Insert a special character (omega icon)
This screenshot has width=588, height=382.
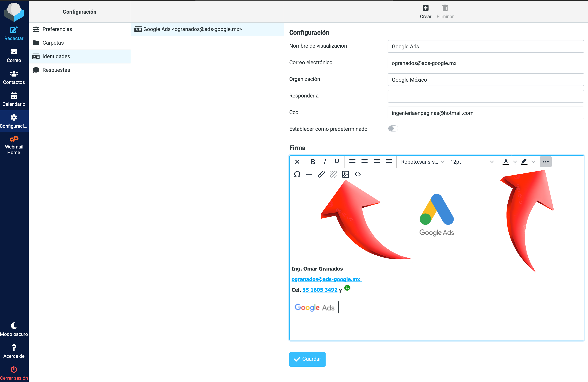pos(297,174)
